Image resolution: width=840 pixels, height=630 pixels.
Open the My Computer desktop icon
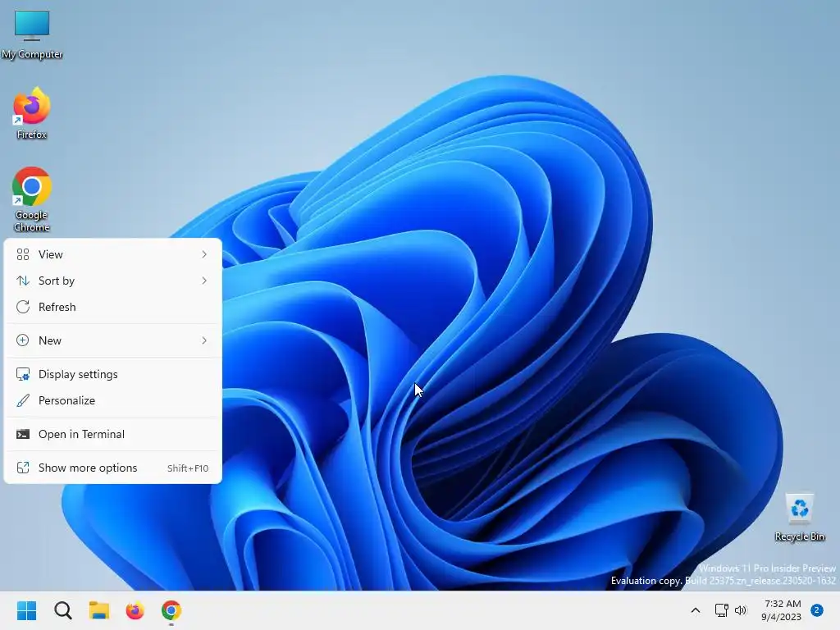point(32,34)
